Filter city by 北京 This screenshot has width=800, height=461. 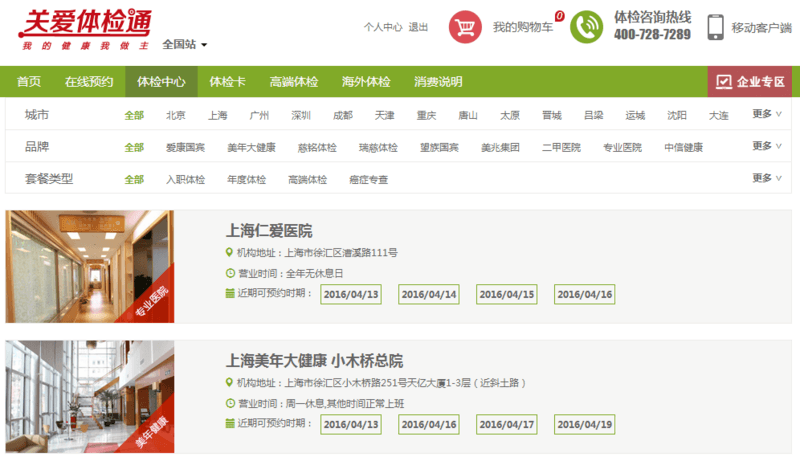point(176,115)
